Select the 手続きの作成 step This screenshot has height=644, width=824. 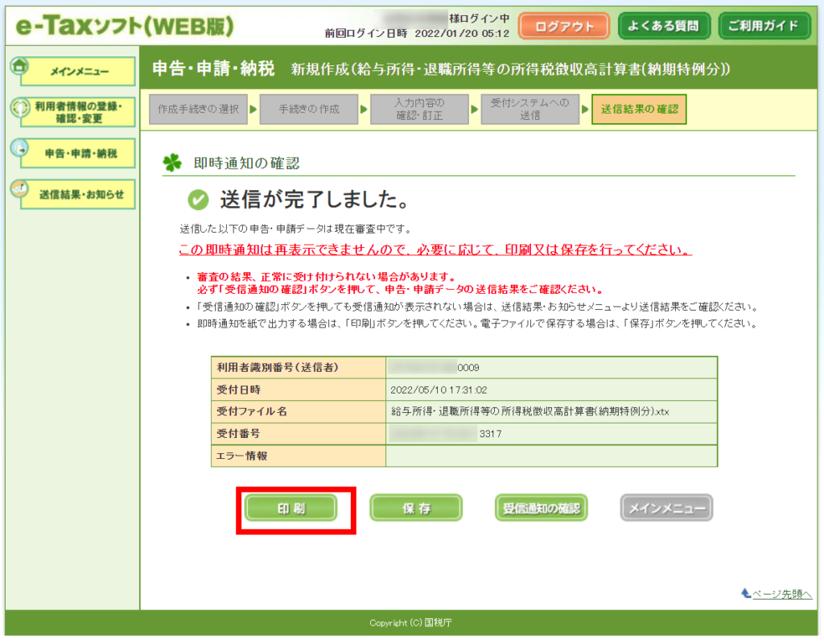point(309,109)
